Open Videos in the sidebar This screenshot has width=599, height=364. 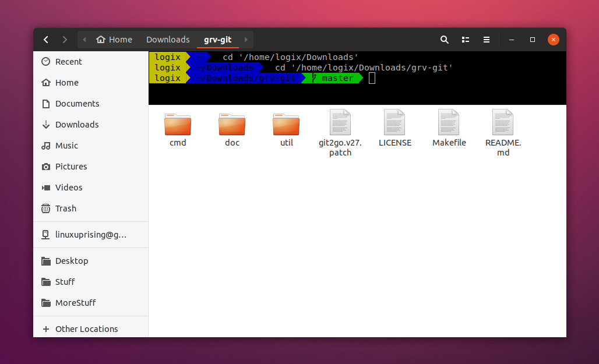click(x=91, y=188)
